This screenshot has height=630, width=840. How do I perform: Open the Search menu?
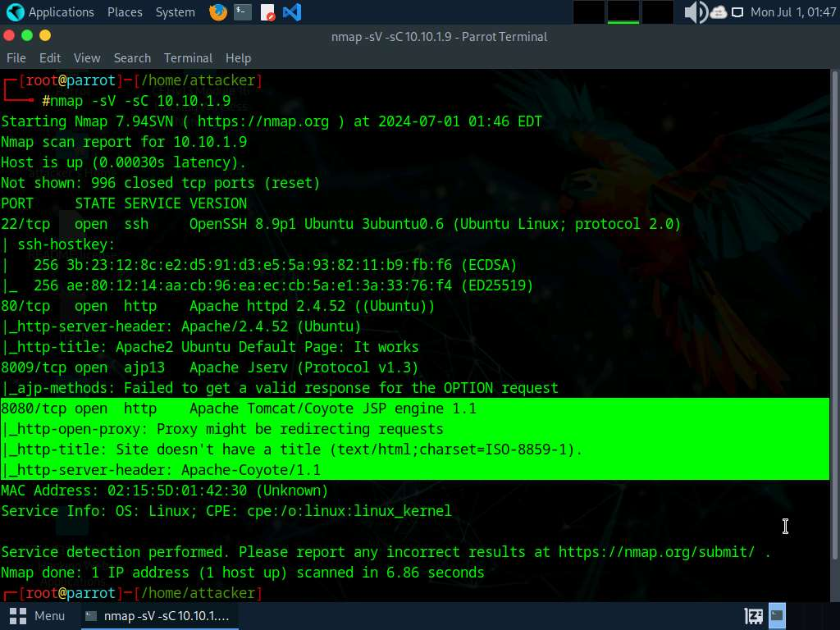pos(132,58)
